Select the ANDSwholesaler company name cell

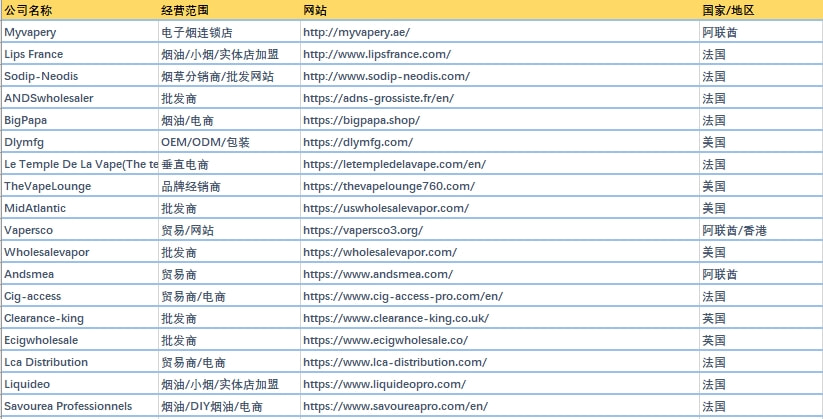[47, 98]
